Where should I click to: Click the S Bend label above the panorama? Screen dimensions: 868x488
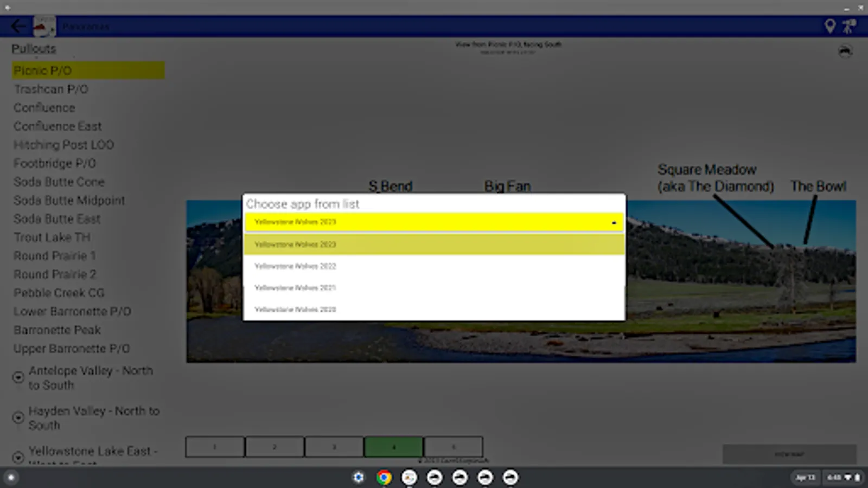(x=391, y=187)
